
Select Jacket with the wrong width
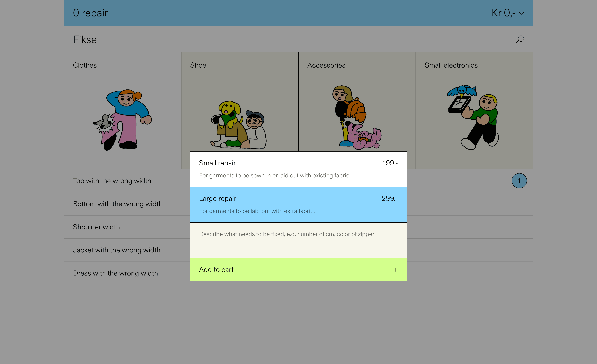tap(117, 250)
